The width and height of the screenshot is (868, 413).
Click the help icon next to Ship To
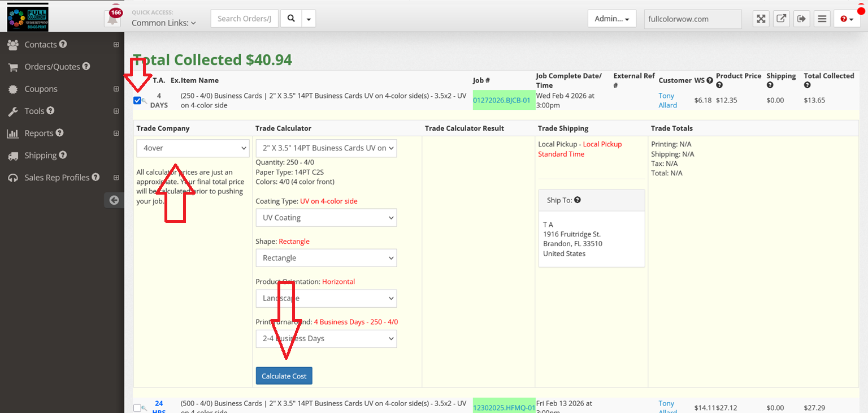(x=577, y=200)
